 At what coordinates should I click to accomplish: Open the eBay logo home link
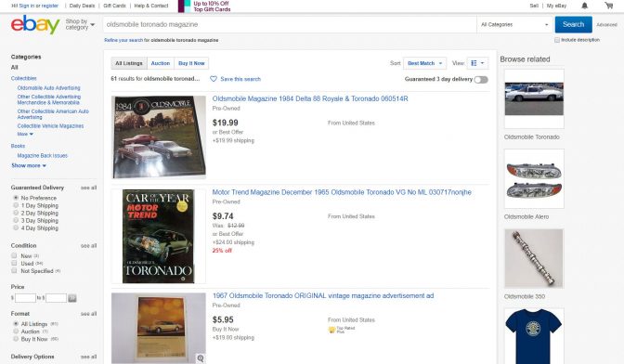pos(35,25)
